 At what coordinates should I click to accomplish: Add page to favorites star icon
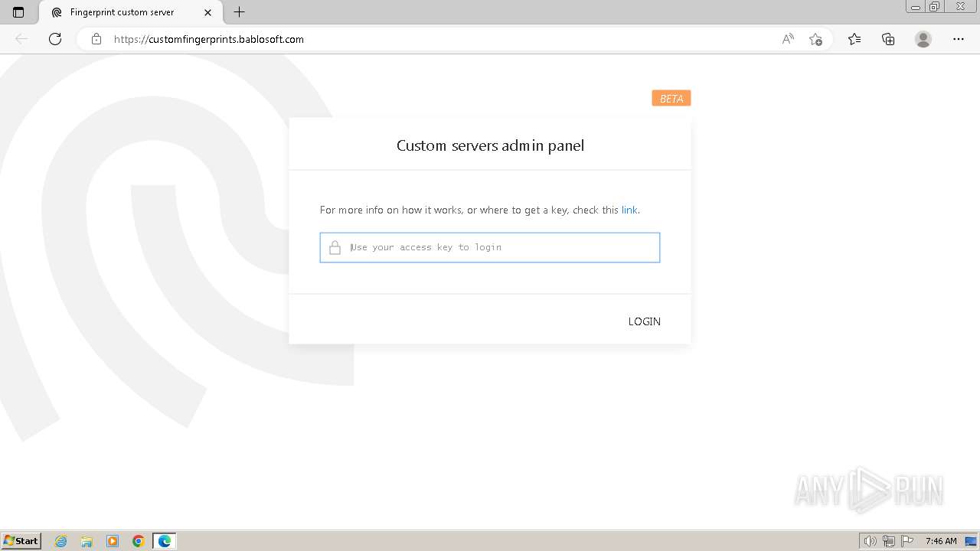tap(815, 39)
